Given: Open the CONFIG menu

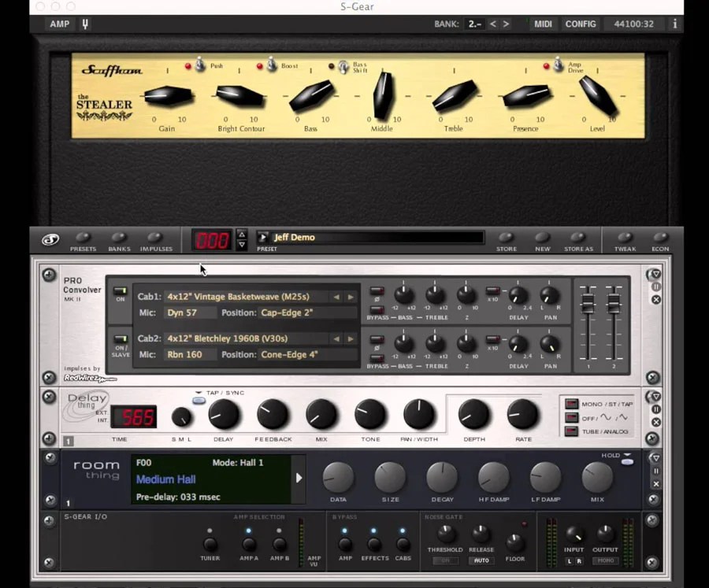Looking at the screenshot, I should (581, 24).
